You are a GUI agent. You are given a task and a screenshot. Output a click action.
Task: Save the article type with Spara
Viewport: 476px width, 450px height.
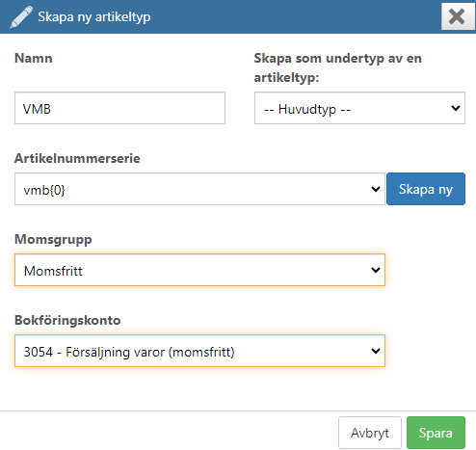click(x=436, y=433)
